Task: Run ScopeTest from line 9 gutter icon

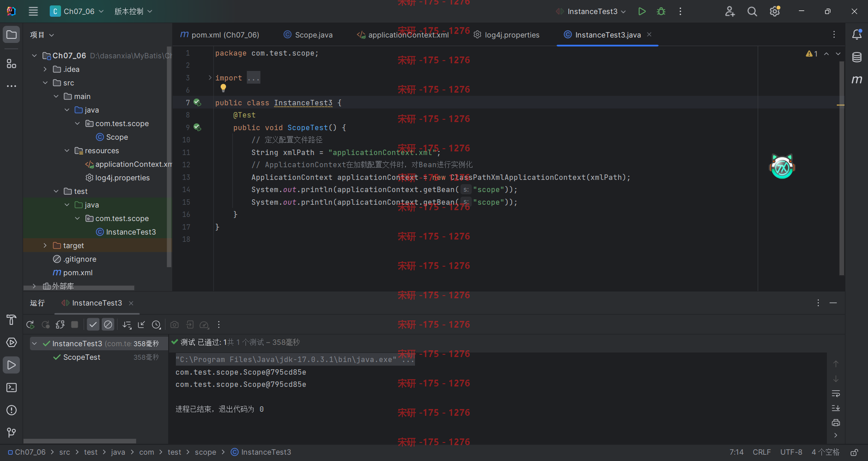Action: tap(197, 127)
